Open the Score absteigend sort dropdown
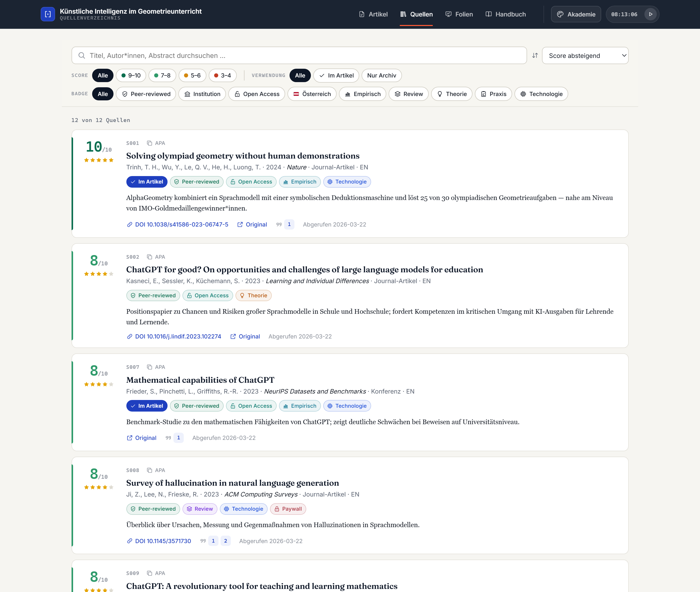 pos(585,55)
